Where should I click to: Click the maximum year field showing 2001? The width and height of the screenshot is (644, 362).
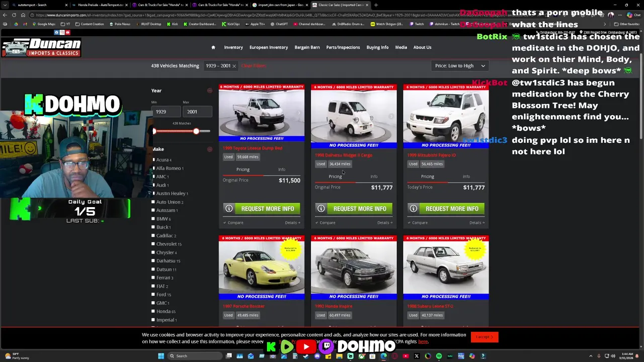point(197,112)
